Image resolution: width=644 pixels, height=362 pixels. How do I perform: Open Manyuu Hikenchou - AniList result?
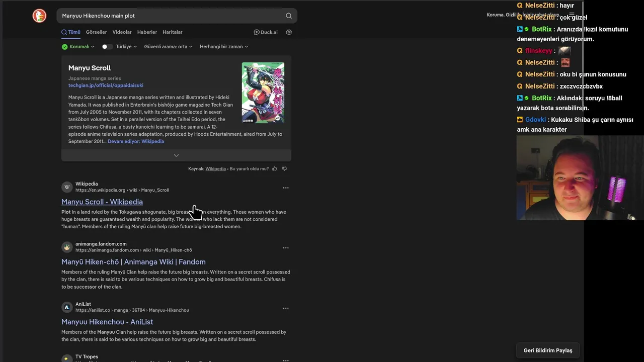pyautogui.click(x=107, y=322)
